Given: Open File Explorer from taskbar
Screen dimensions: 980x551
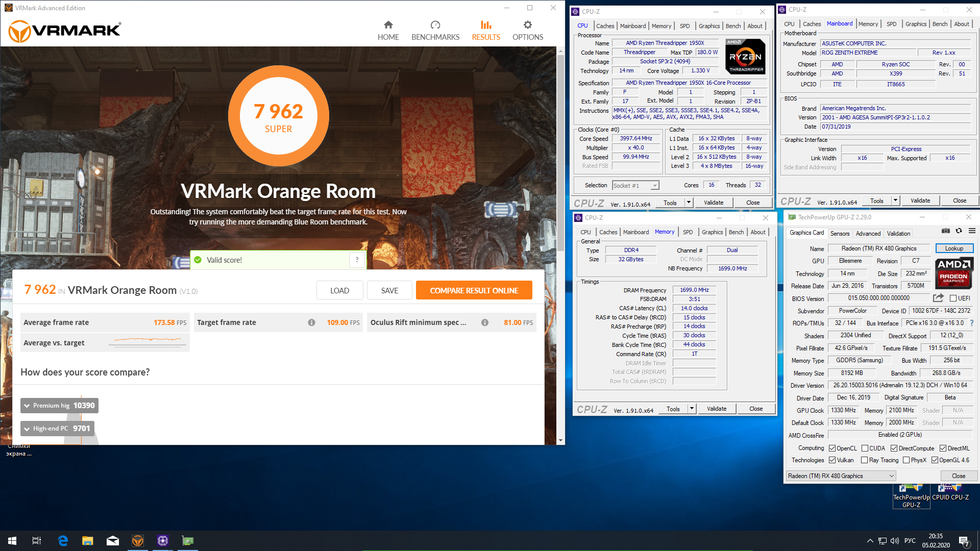Looking at the screenshot, I should (88, 541).
